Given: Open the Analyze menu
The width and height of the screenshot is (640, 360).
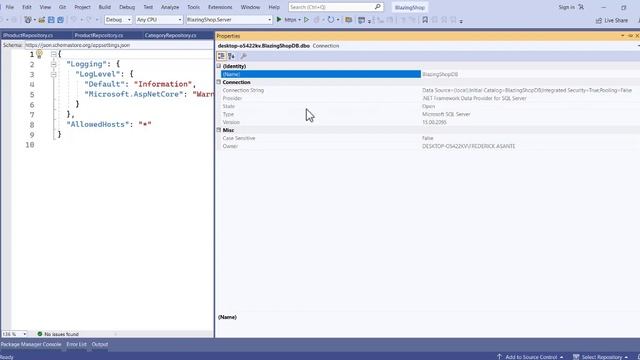Looking at the screenshot, I should [170, 7].
